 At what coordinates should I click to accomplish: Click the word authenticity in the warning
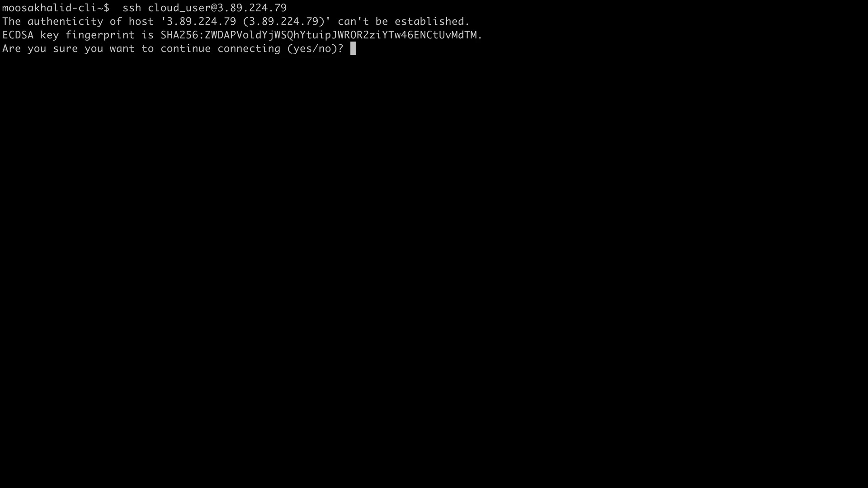point(65,22)
